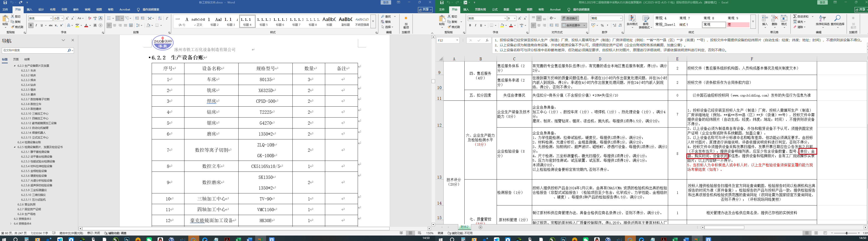Apply Excel yellow fill color

tap(502, 25)
